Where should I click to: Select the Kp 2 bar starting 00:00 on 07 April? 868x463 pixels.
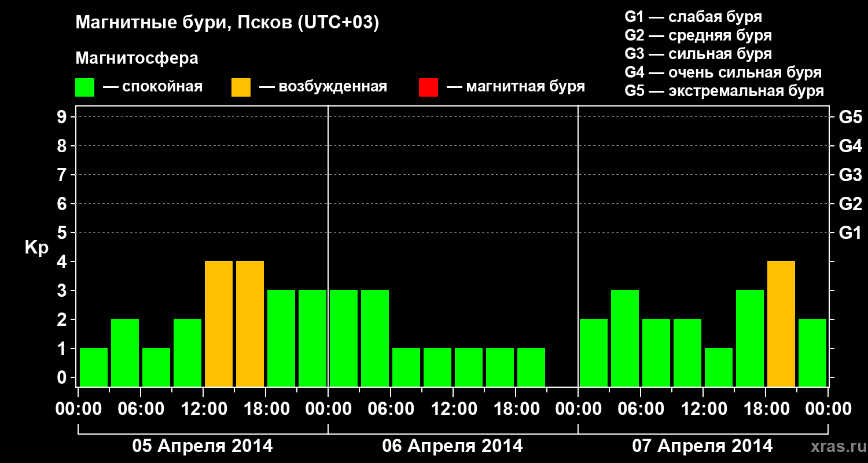tap(594, 352)
